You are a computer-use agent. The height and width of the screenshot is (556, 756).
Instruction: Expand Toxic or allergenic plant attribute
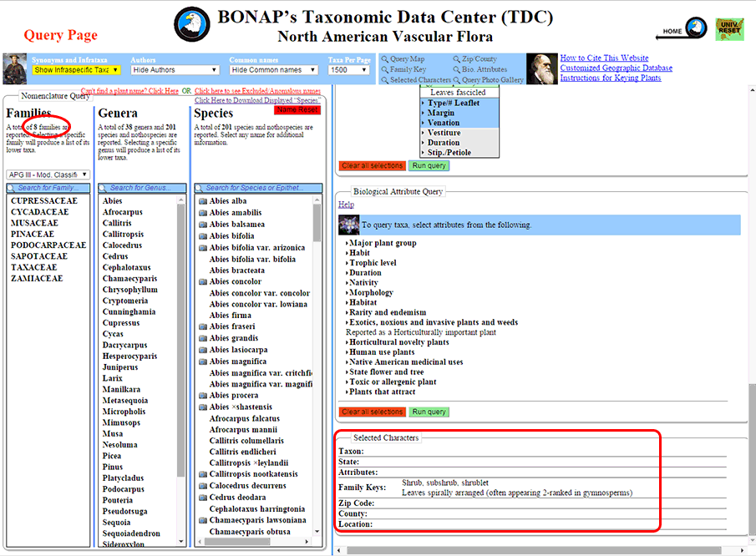(393, 382)
